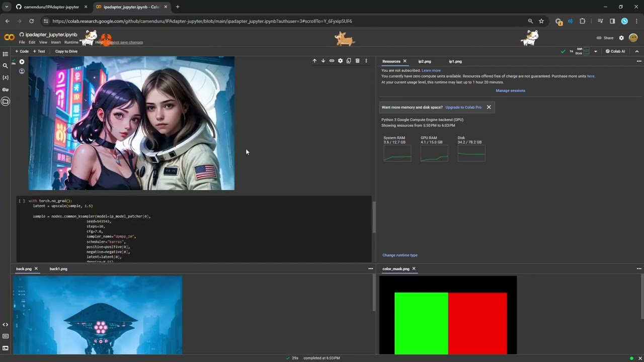Open a new browser tab
The height and width of the screenshot is (362, 644).
click(178, 7)
